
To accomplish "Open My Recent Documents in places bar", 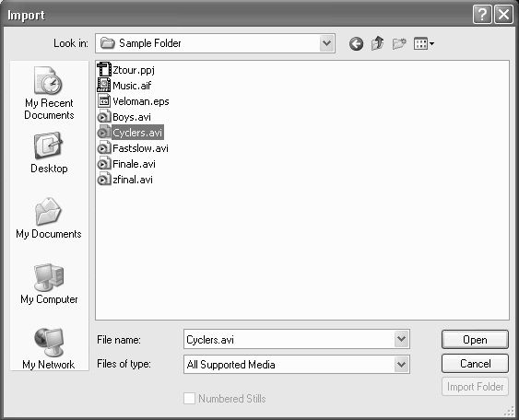I will 49,94.
